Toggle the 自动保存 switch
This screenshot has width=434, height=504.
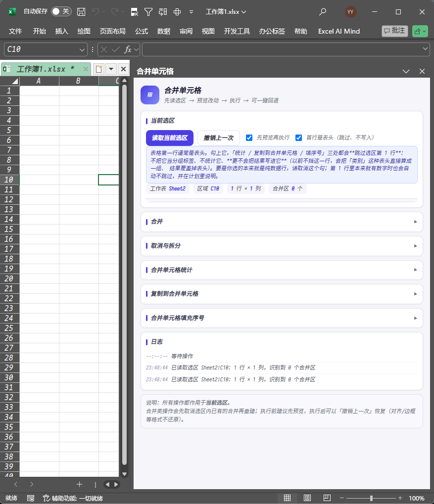click(61, 11)
